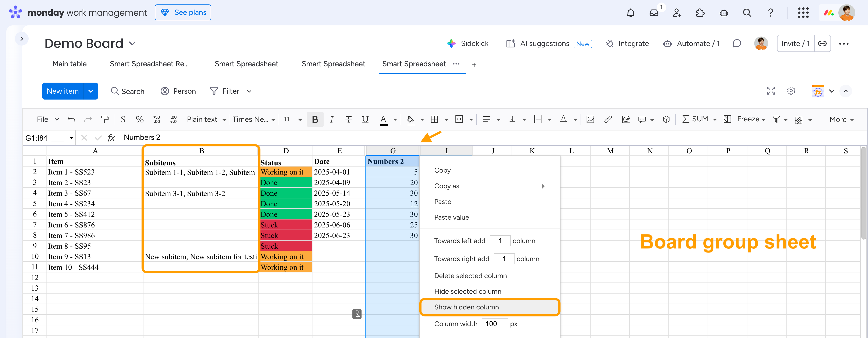Click the paint format brush icon
Screen dimensions: 868x338
[x=105, y=119]
